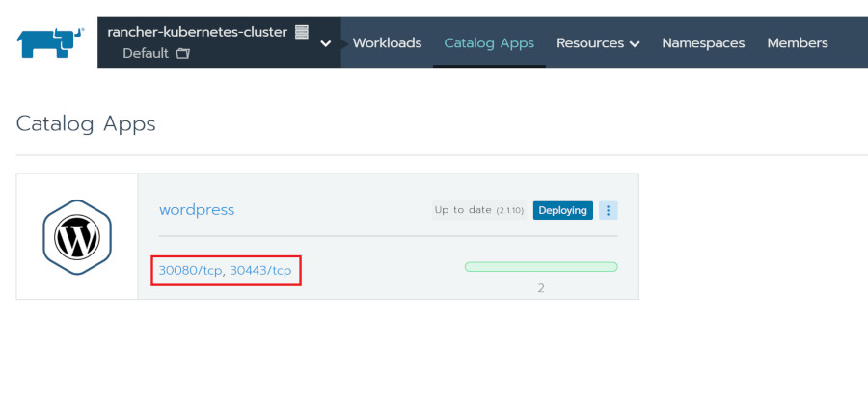Select the Catalog Apps tab
This screenshot has width=868, height=401.
[x=489, y=43]
